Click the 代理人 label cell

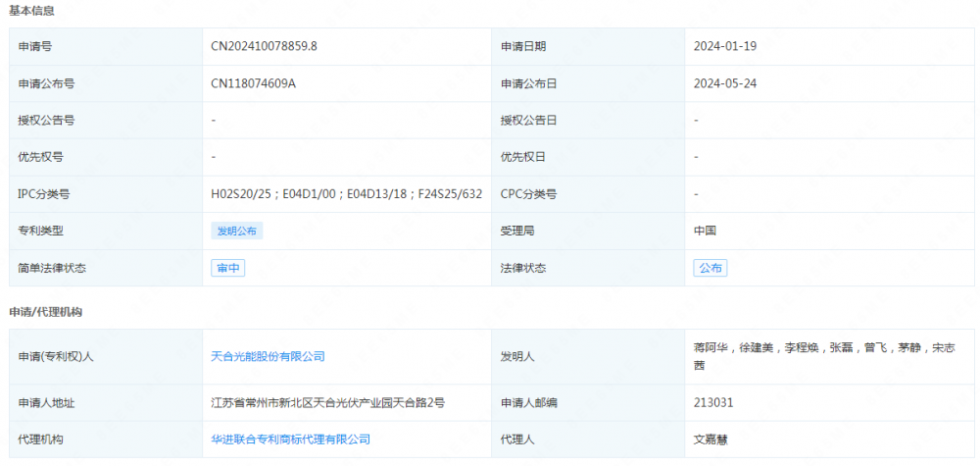coord(588,440)
